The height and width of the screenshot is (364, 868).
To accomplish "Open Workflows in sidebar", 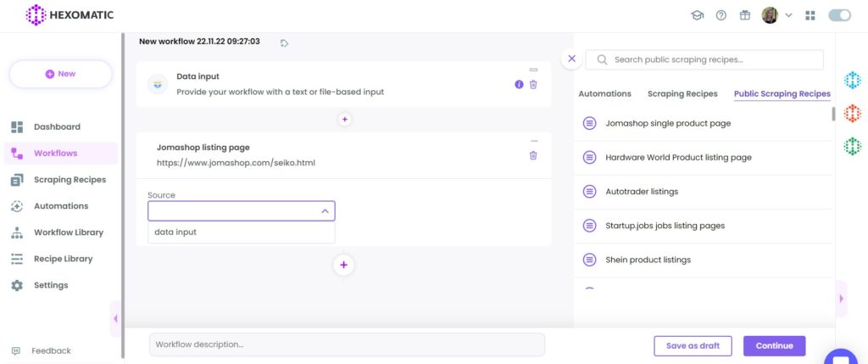I will (x=55, y=154).
